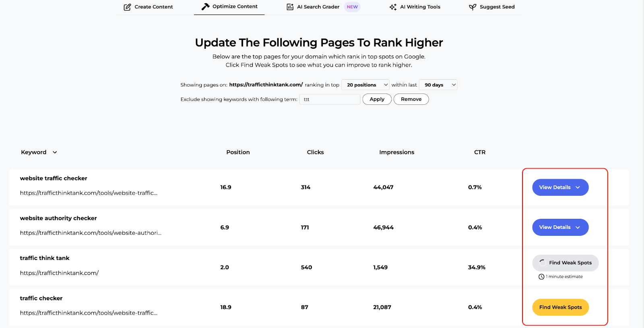Image resolution: width=644 pixels, height=328 pixels.
Task: Click the loading spinner in Find Weak Spots
Action: pos(542,263)
